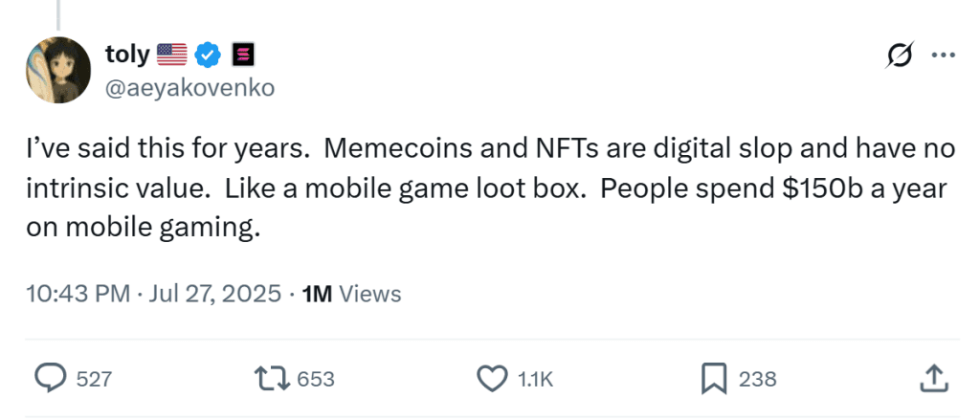The image size is (980, 420).
Task: Click the repost arrows icon
Action: (276, 379)
